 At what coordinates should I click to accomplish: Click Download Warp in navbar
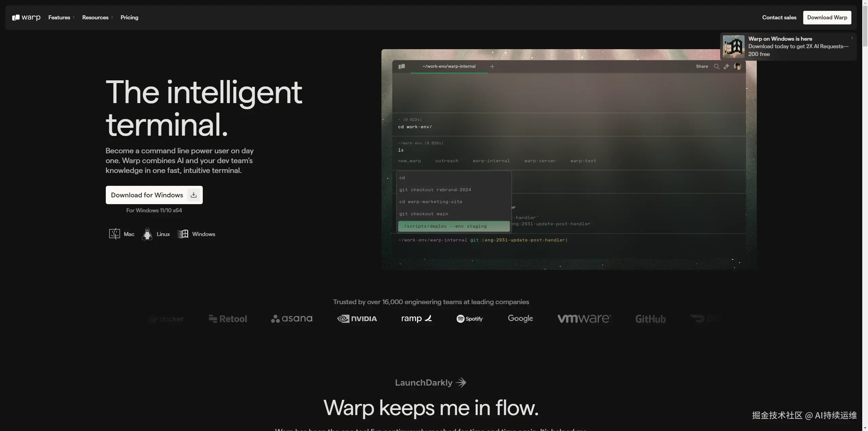point(827,17)
